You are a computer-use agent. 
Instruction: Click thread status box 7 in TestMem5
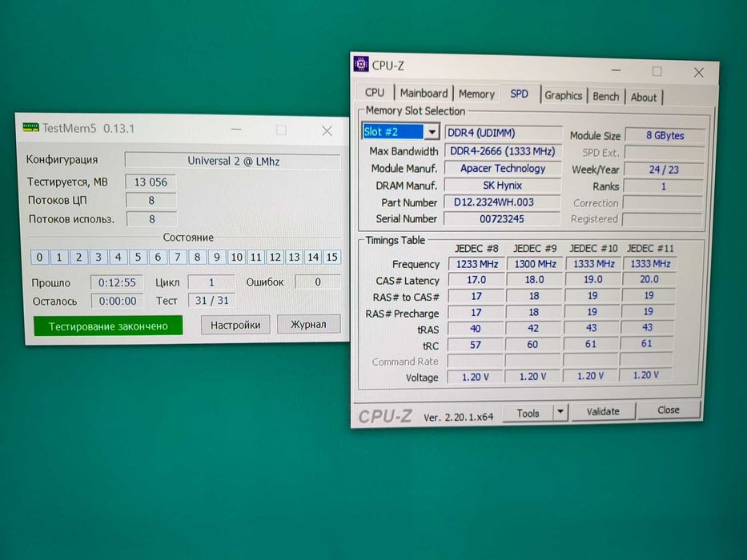point(177,257)
